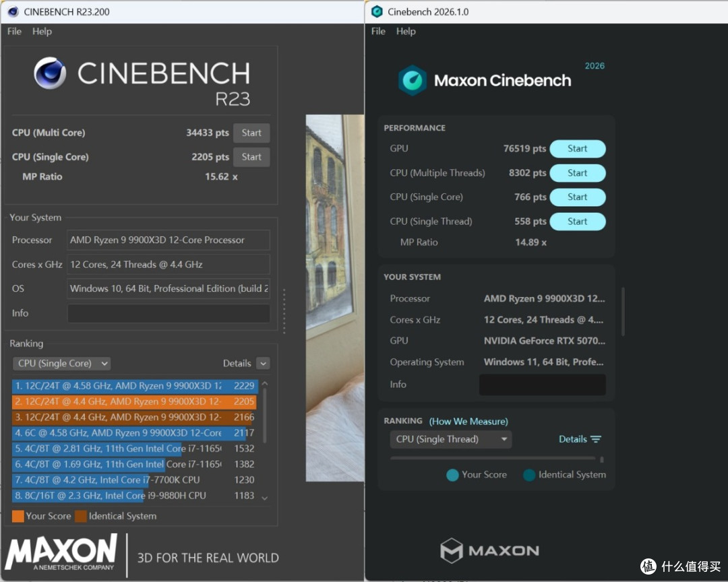This screenshot has height=582, width=728.
Task: Expand the Details dropdown arrow in R23 ranking
Action: [264, 363]
